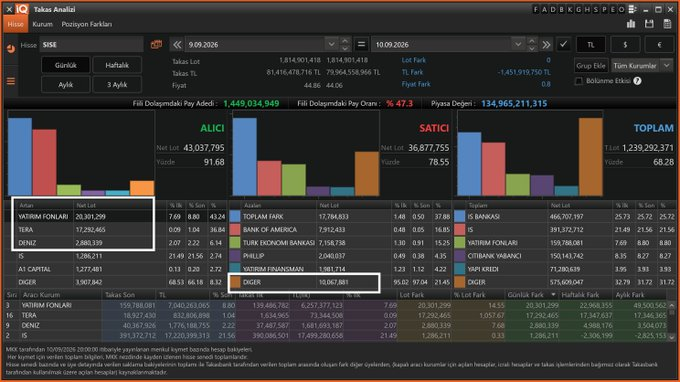
Task: Select the Haftalık period
Action: (117, 65)
